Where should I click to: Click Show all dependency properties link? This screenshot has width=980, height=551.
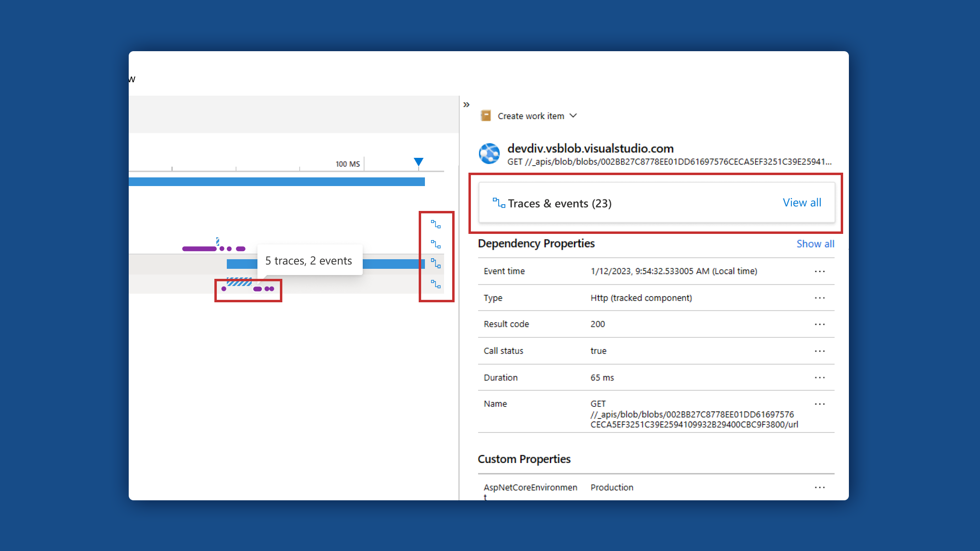click(815, 244)
